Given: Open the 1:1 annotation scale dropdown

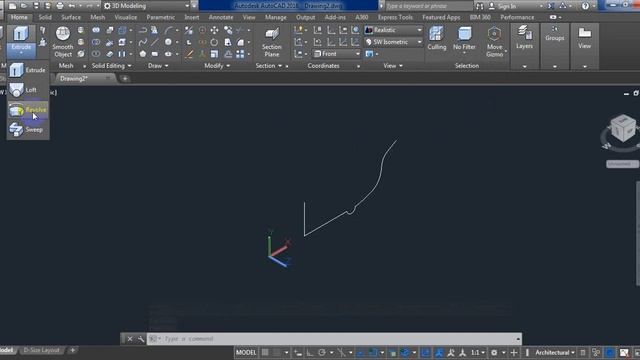Looking at the screenshot, I should [x=478, y=352].
